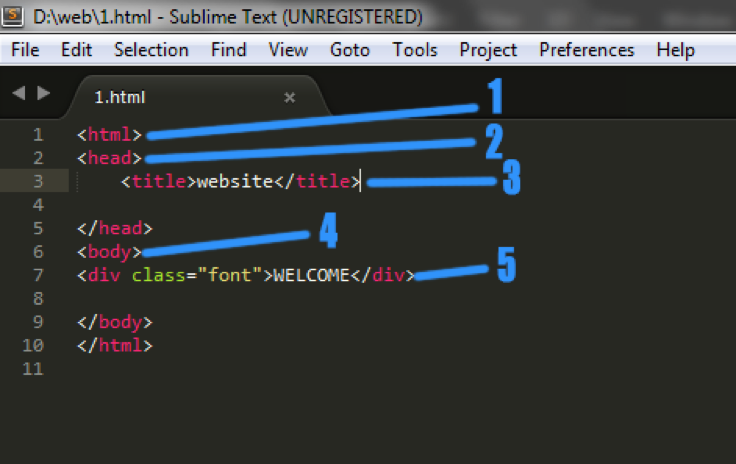Click the word website in title
This screenshot has width=736, height=464.
[x=235, y=182]
